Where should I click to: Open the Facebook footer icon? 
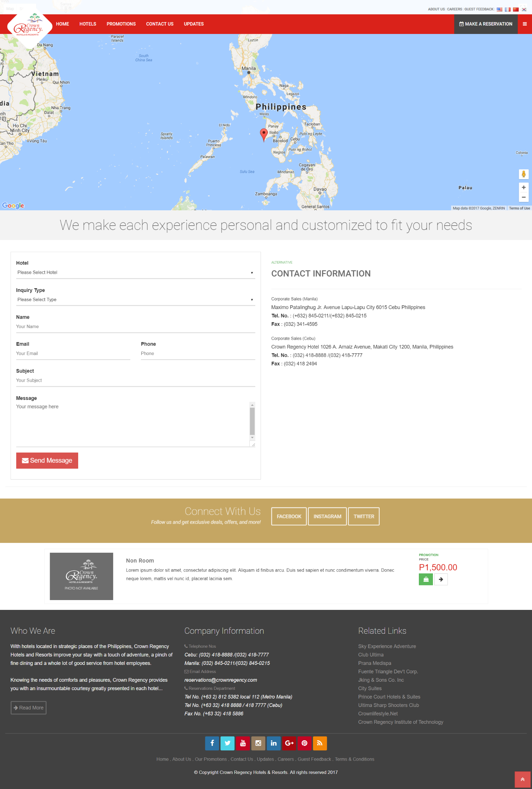tap(212, 743)
